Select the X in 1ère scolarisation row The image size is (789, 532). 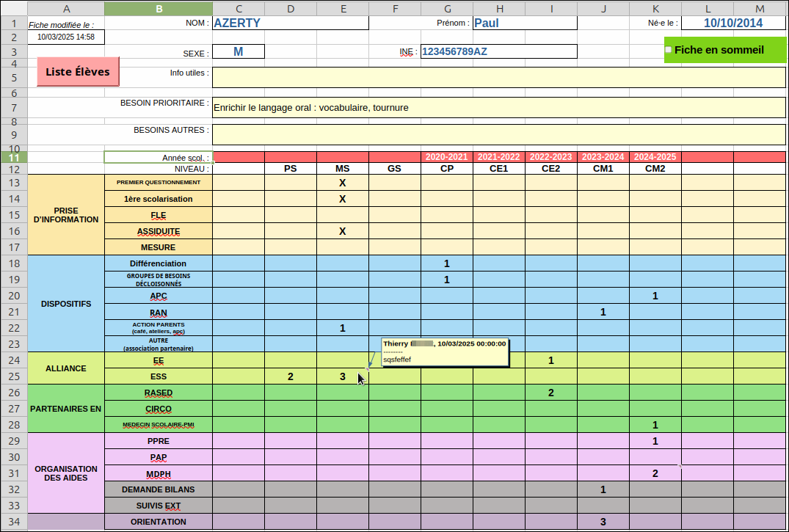coord(343,199)
